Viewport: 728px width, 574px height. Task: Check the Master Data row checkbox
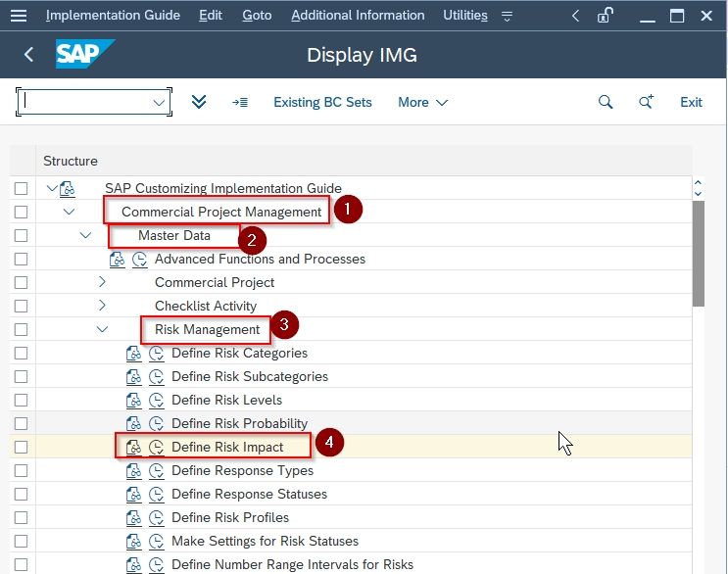click(21, 236)
